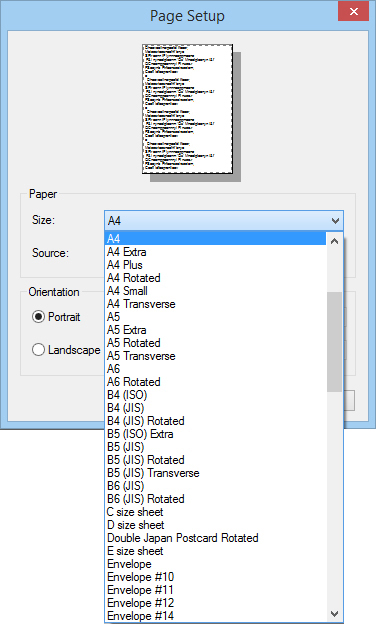
Task: Pick the A5 Rotated list entry
Action: pyautogui.click(x=215, y=343)
